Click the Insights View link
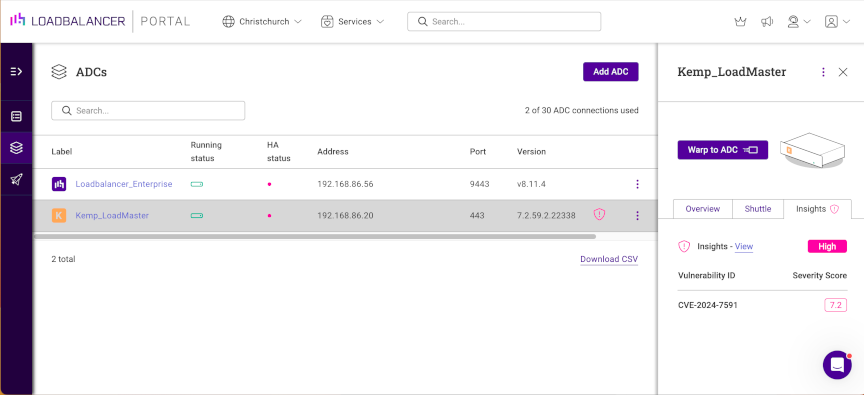The width and height of the screenshot is (864, 395). coord(743,246)
